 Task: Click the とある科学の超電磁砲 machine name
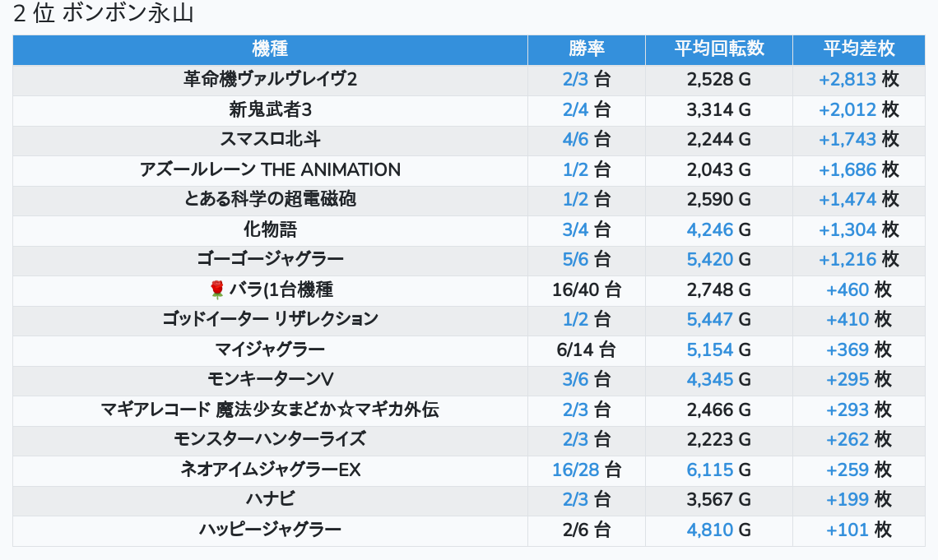pyautogui.click(x=270, y=200)
